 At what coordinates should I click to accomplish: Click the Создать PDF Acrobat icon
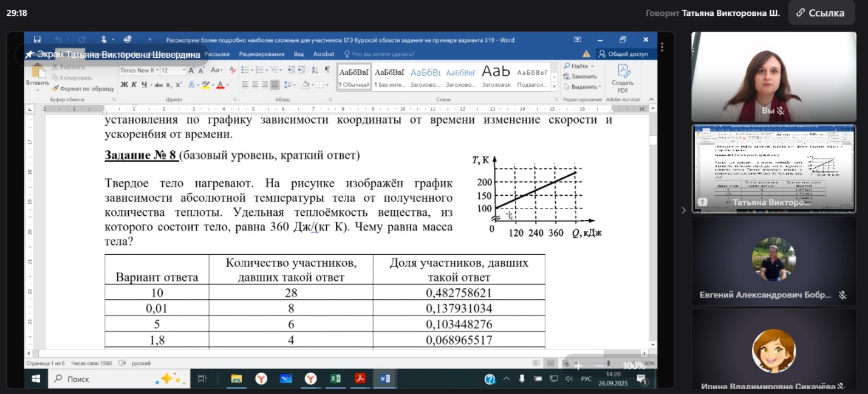pyautogui.click(x=623, y=78)
